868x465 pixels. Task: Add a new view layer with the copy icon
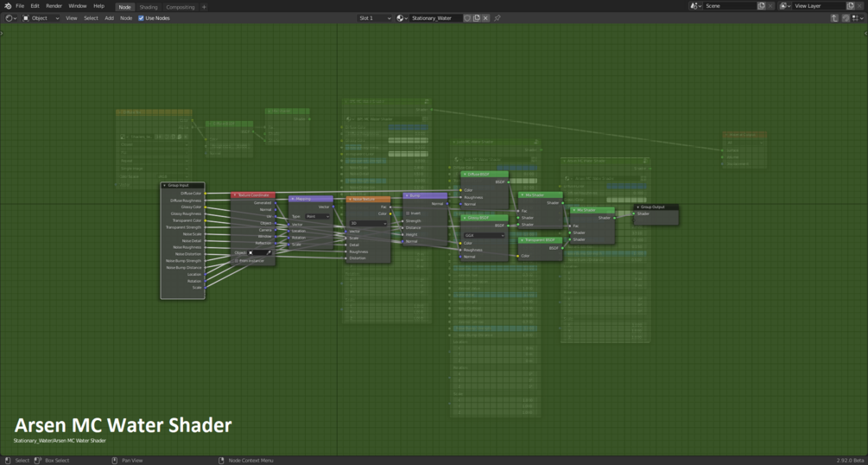(850, 5)
